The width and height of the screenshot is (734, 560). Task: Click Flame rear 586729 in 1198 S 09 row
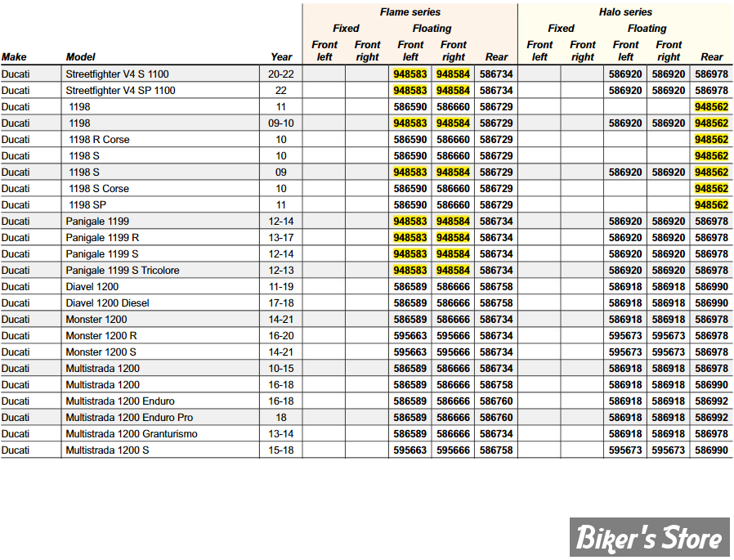tap(496, 172)
